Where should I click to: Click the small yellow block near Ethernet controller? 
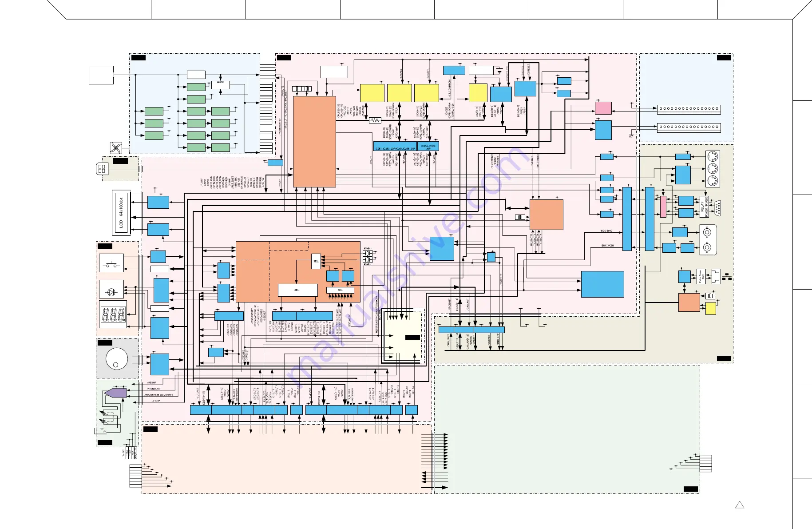tap(710, 309)
